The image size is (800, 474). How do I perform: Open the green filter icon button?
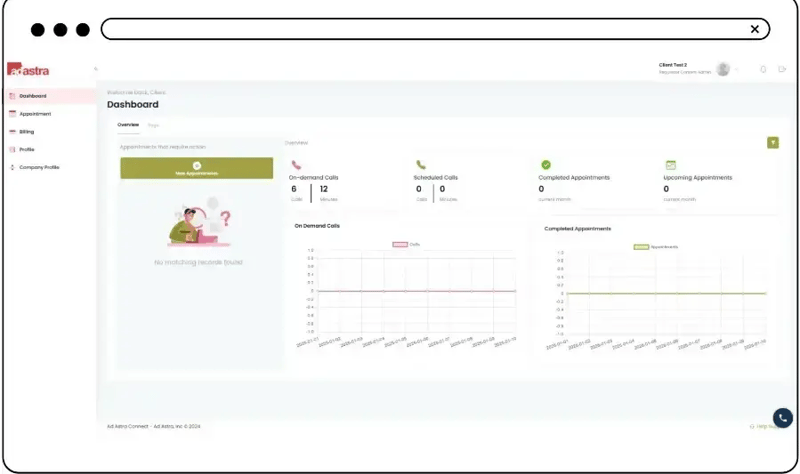(772, 143)
